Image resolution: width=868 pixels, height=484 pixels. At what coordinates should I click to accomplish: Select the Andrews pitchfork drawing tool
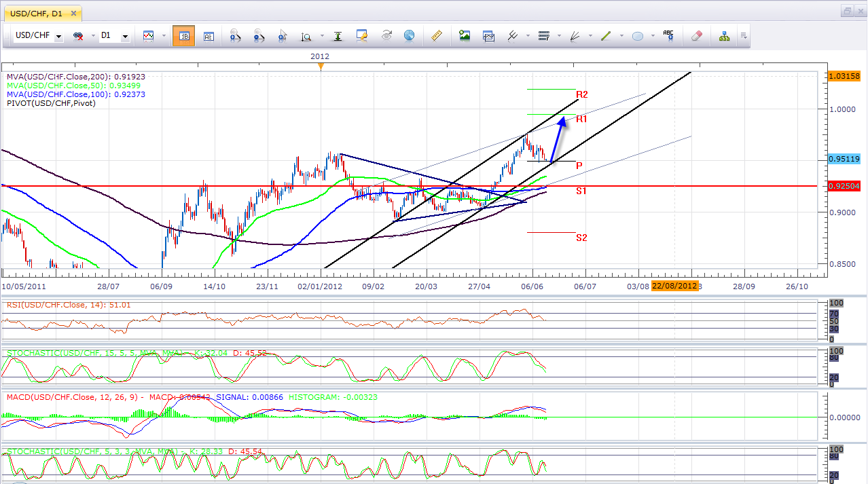click(513, 36)
